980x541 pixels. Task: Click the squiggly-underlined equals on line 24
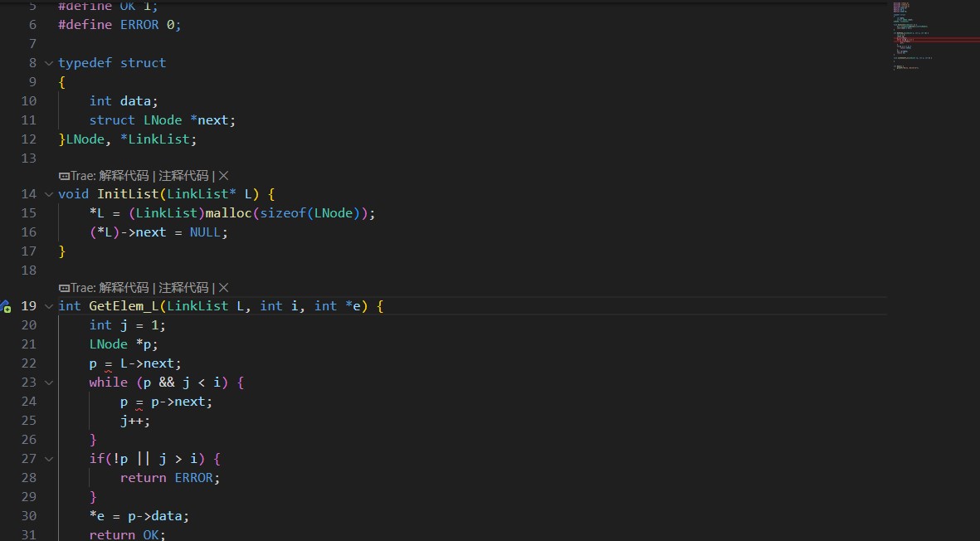(x=139, y=402)
